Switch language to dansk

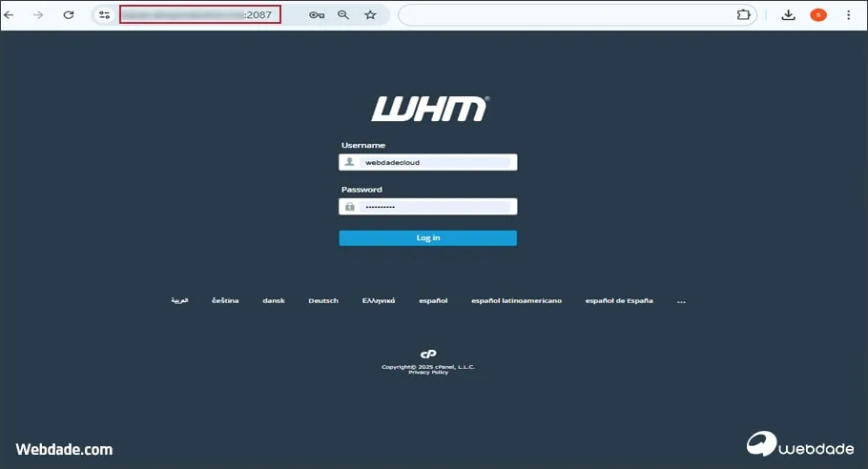click(274, 300)
